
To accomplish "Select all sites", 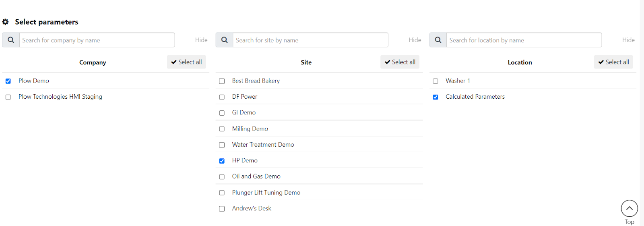I will 400,62.
